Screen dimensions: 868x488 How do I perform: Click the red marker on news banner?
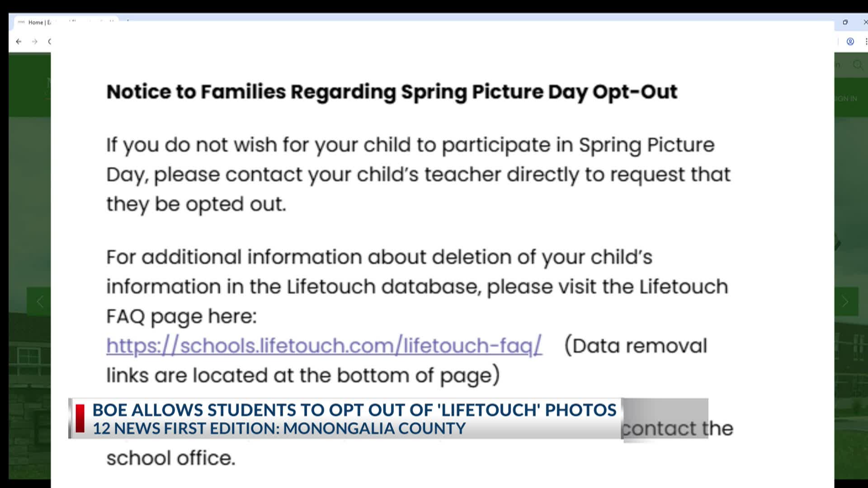(x=80, y=418)
